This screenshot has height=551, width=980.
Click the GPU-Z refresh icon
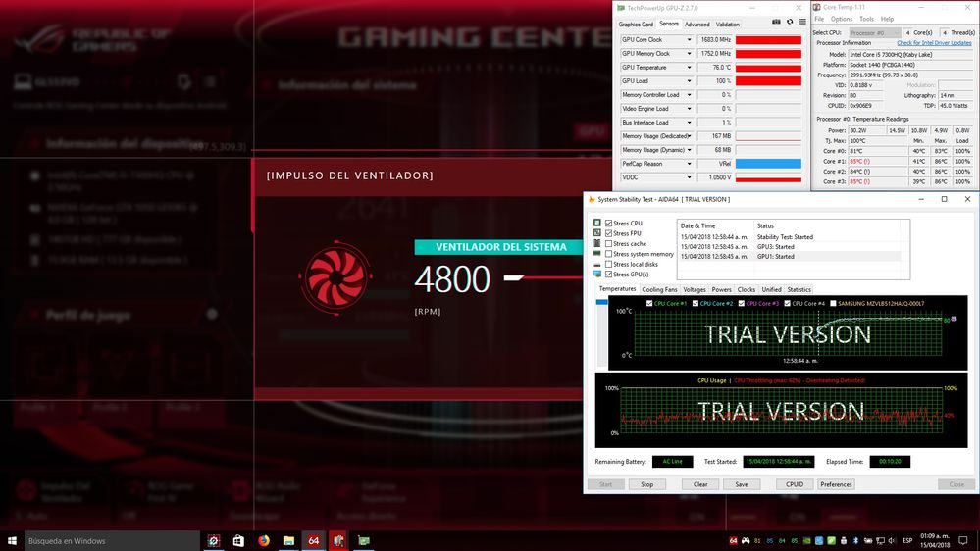(790, 22)
